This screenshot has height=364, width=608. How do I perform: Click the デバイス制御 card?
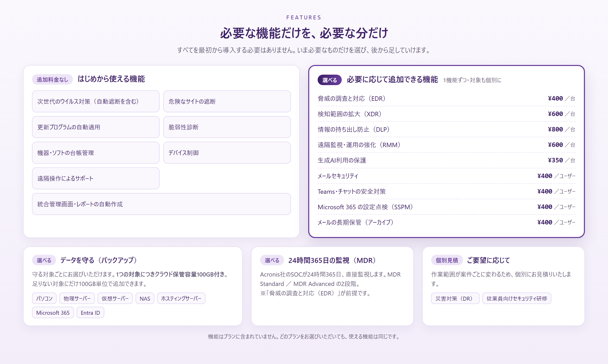227,153
